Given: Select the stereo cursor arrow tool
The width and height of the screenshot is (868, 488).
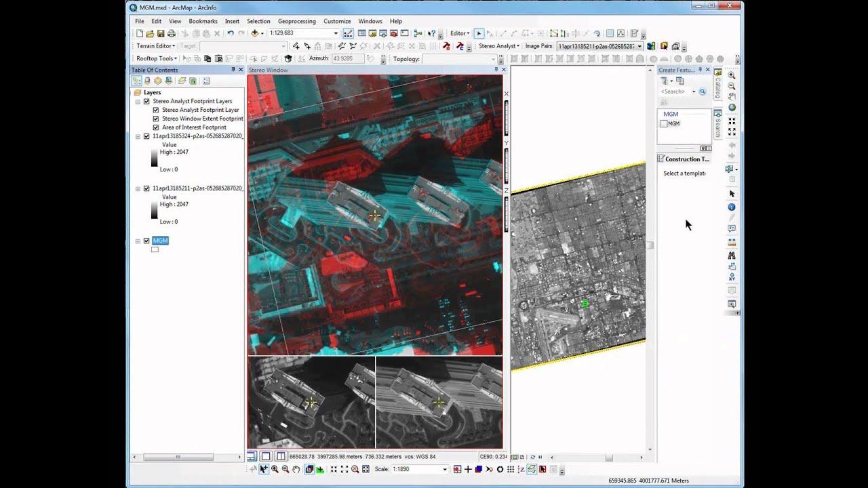Looking at the screenshot, I should click(x=264, y=469).
